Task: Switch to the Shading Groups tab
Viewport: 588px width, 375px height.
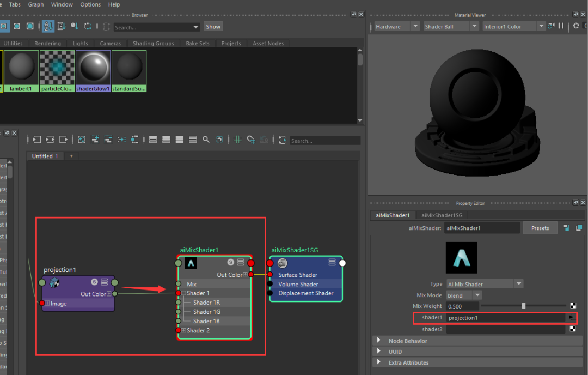Action: click(154, 43)
